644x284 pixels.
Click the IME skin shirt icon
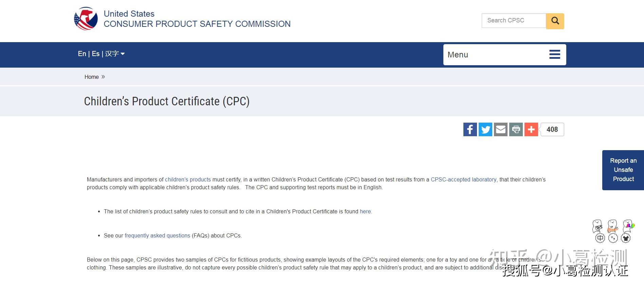[x=626, y=238]
